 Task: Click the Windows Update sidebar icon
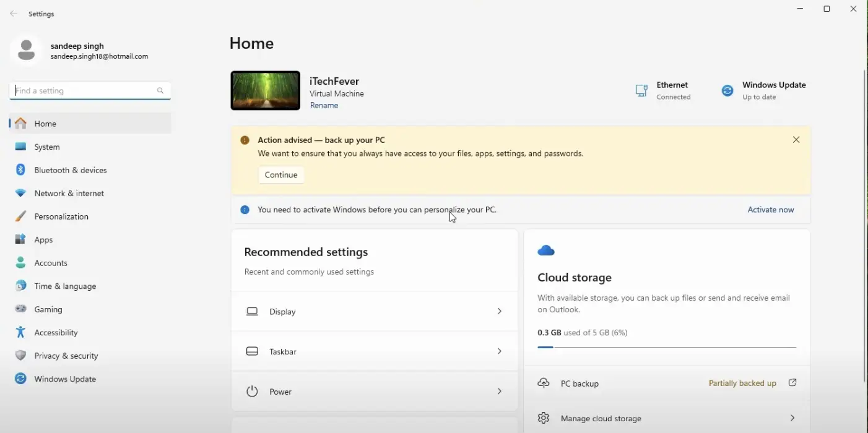click(20, 379)
